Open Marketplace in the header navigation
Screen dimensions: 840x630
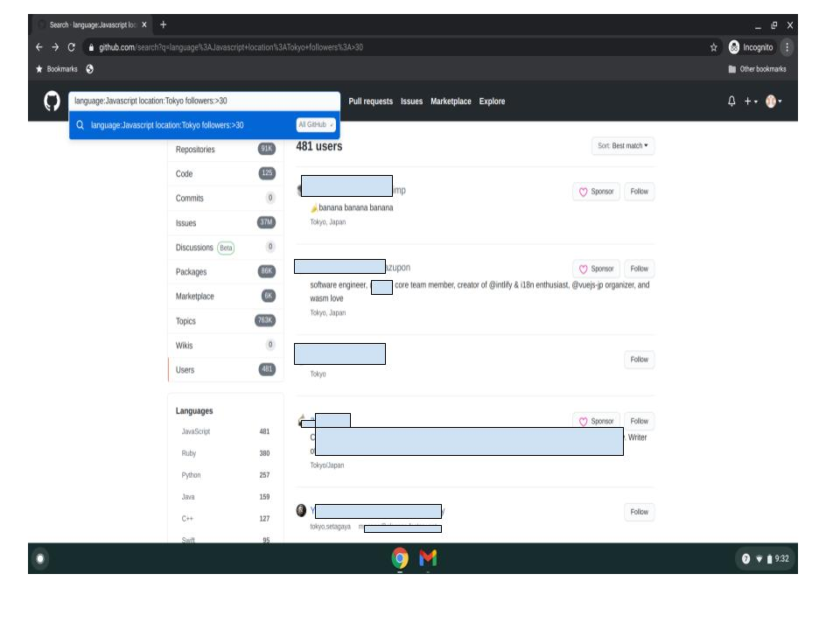pyautogui.click(x=451, y=101)
